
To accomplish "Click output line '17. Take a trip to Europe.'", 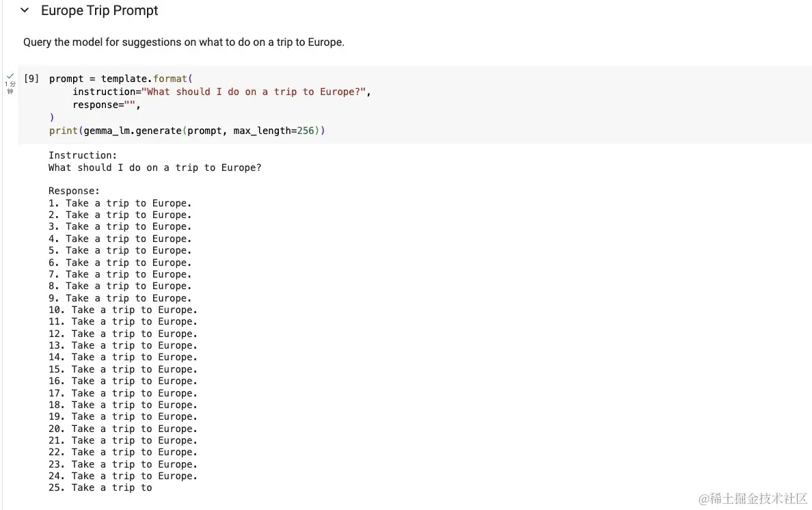I will pos(122,393).
